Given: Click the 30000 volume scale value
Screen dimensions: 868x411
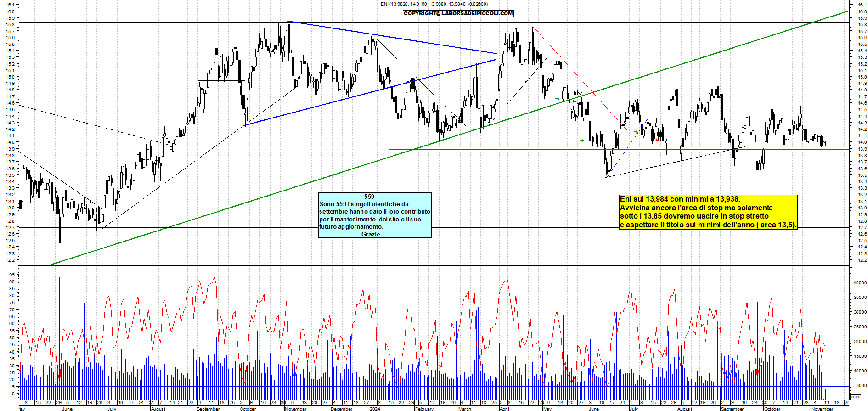Looking at the screenshot, I should pos(860,312).
